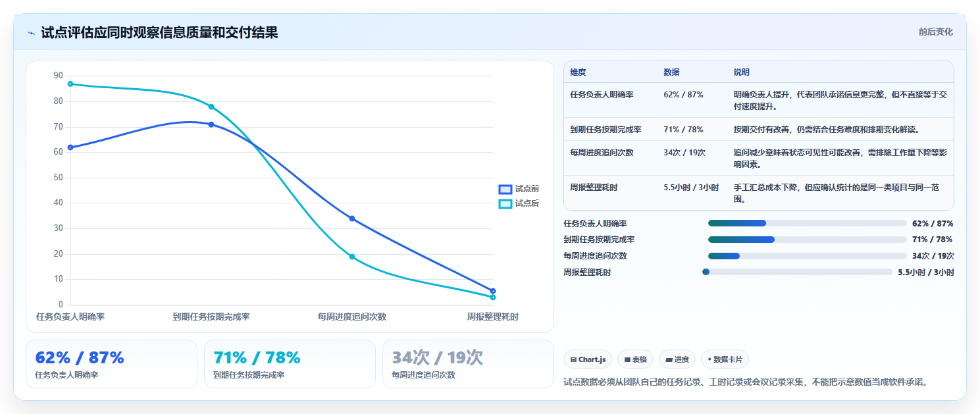Click the 手工汇总成本下降 explanation cell
Viewport: 980px width, 414px height.
coord(840,193)
